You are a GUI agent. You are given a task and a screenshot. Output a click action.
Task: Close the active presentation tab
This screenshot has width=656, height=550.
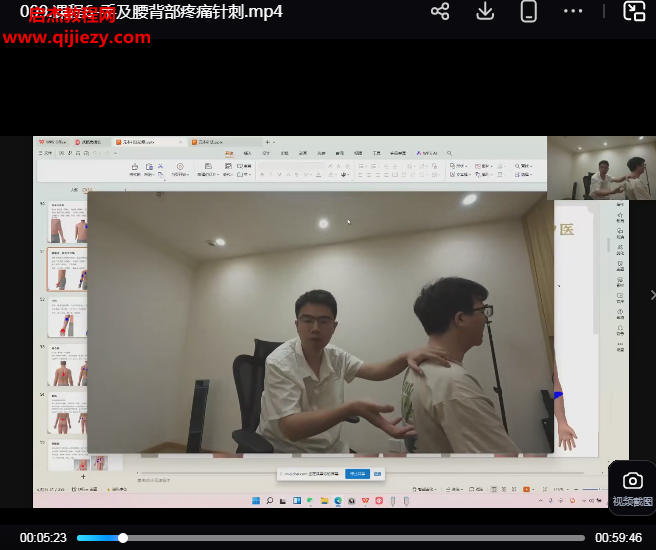click(x=180, y=142)
